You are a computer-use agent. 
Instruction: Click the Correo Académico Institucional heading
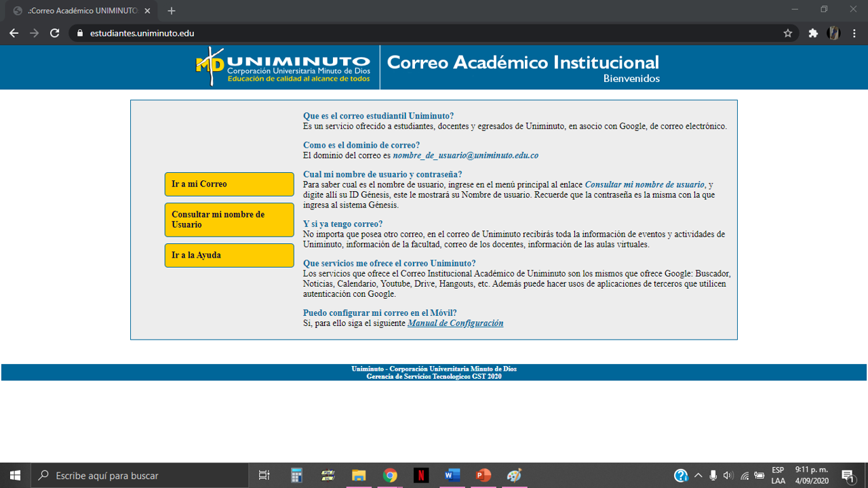coord(523,62)
